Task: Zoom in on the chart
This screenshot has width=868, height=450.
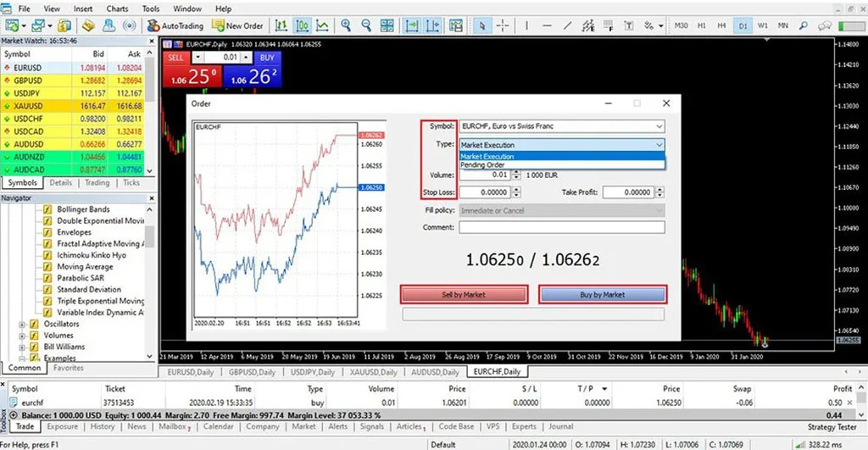Action: click(x=346, y=25)
